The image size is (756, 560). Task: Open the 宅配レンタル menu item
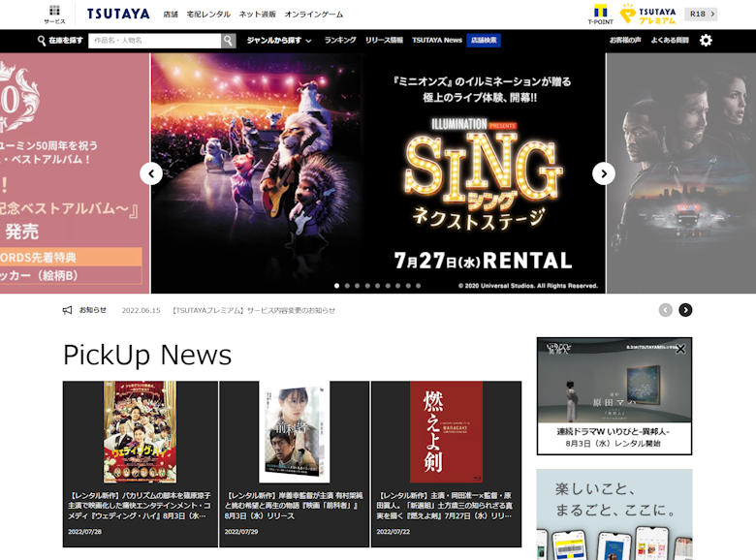click(x=208, y=15)
